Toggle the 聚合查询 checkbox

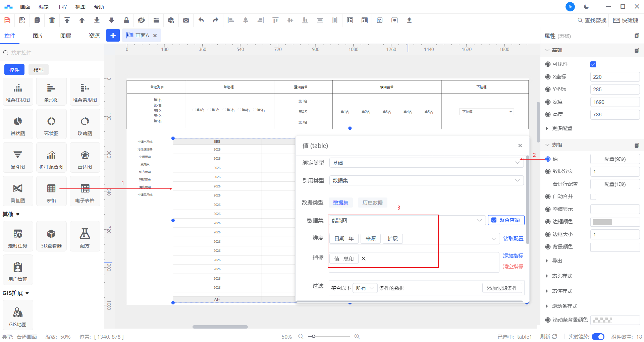[x=494, y=220]
